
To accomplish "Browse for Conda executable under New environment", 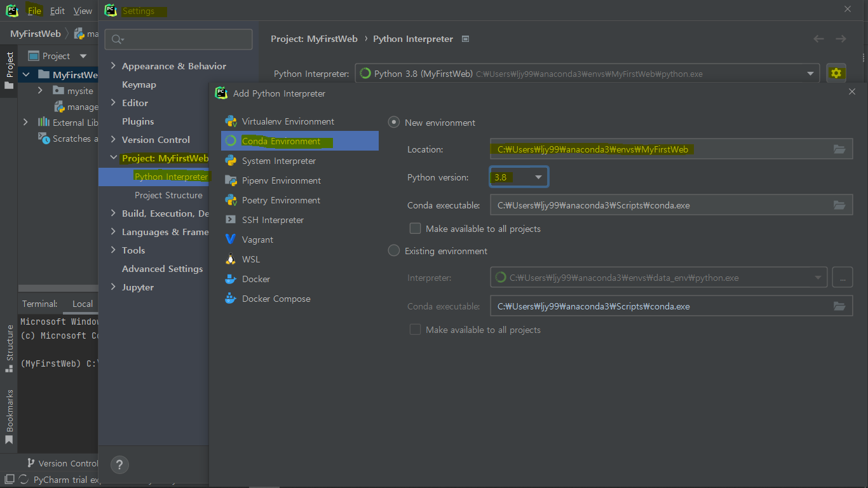I will [839, 205].
